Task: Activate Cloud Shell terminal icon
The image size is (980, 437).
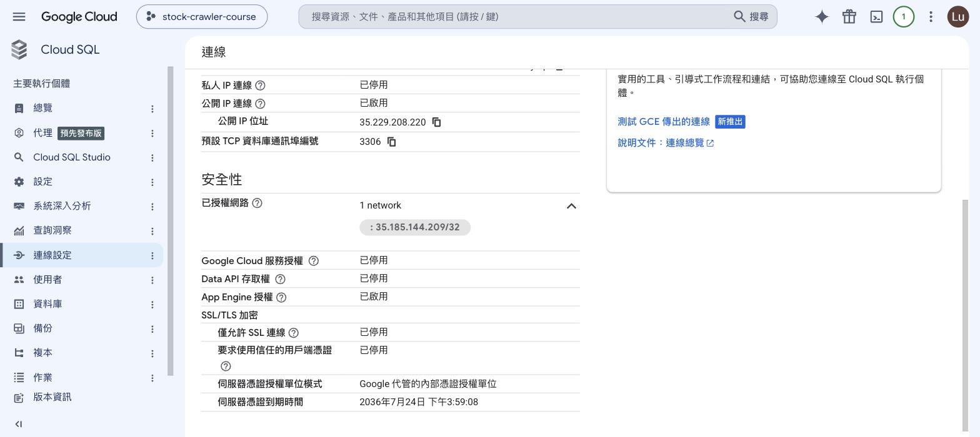Action: click(876, 17)
